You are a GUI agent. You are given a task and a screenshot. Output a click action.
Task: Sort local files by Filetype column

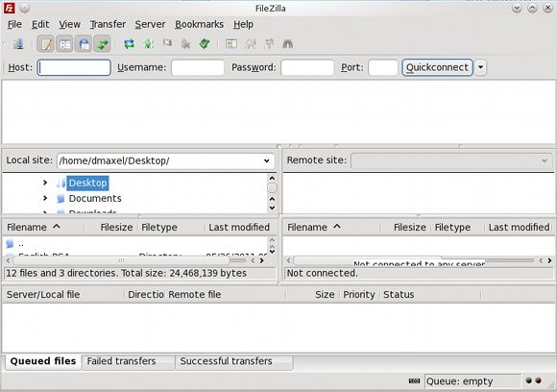pos(170,227)
